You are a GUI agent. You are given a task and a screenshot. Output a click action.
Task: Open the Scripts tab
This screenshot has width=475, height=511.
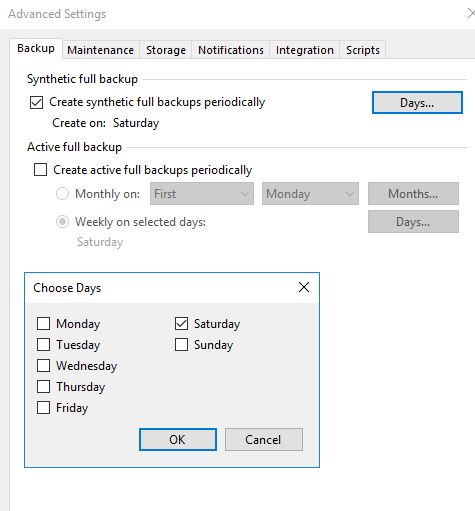[363, 50]
